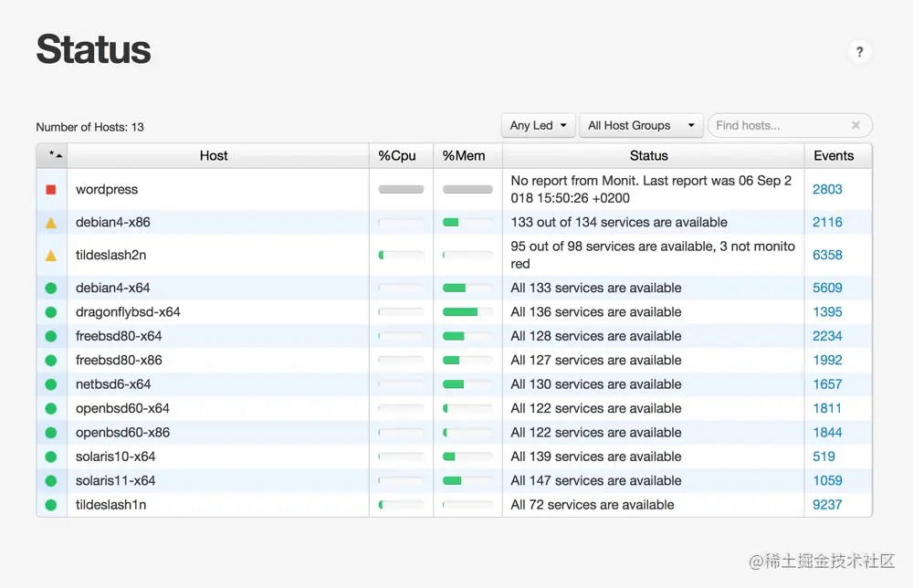Sort by the LED status column header
This screenshot has height=588, width=913.
(x=52, y=155)
